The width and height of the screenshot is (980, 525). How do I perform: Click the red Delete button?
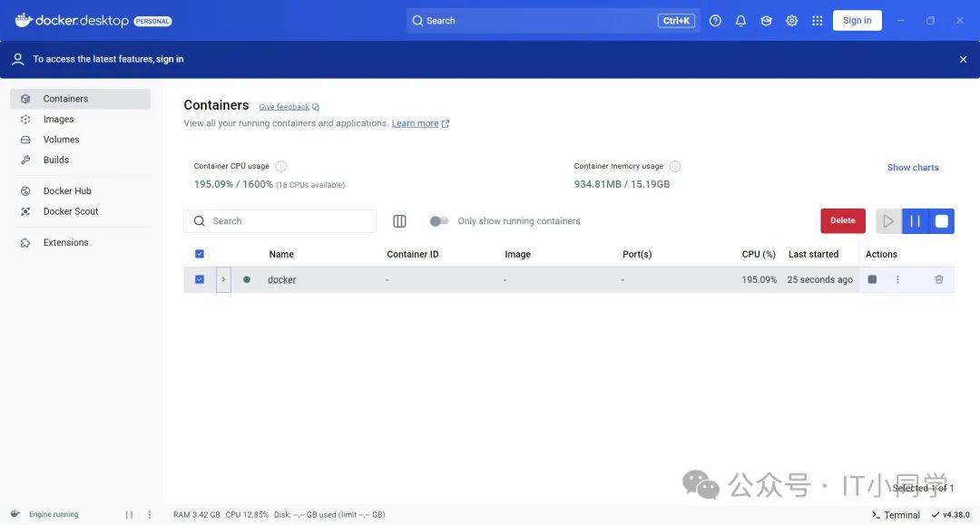(x=842, y=220)
